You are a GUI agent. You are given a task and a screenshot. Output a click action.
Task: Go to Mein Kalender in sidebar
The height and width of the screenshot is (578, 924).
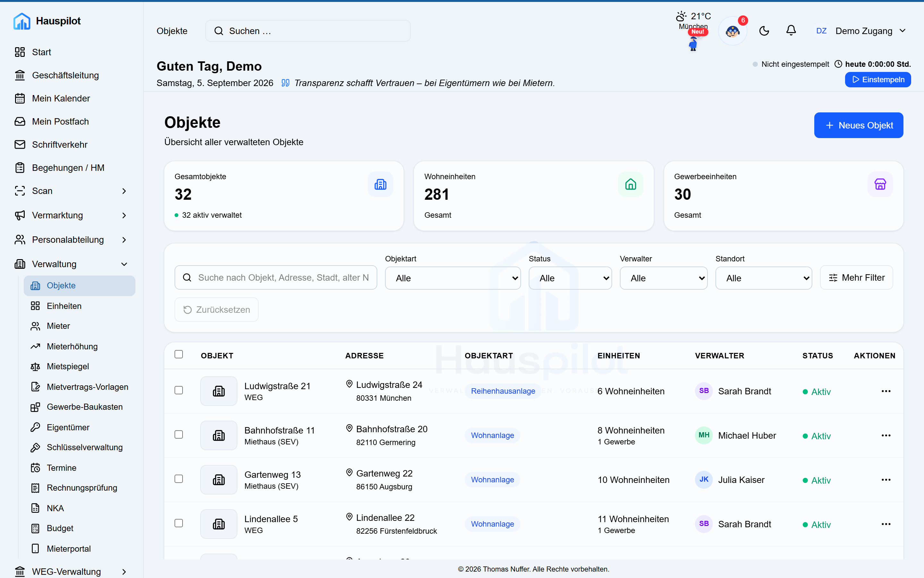pos(71,98)
